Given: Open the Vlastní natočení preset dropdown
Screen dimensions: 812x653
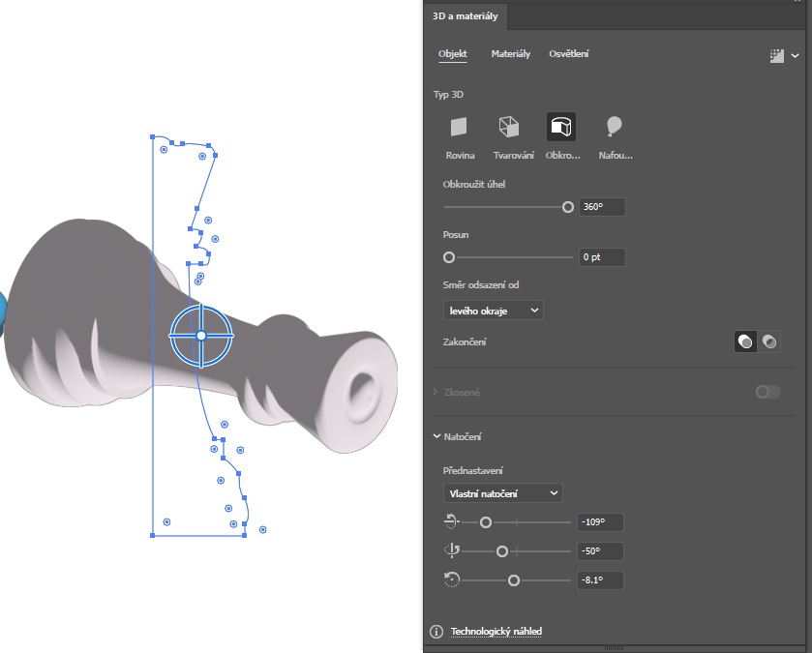Looking at the screenshot, I should point(502,493).
